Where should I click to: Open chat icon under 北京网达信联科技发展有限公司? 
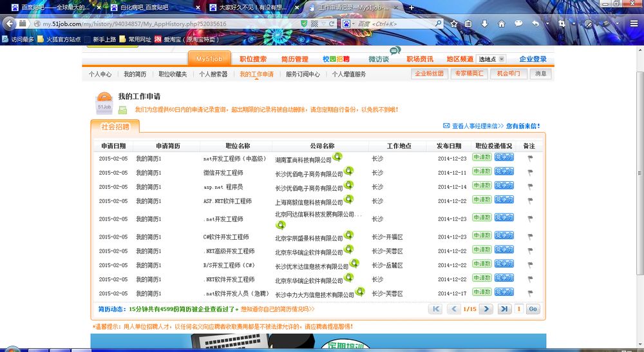pyautogui.click(x=281, y=225)
